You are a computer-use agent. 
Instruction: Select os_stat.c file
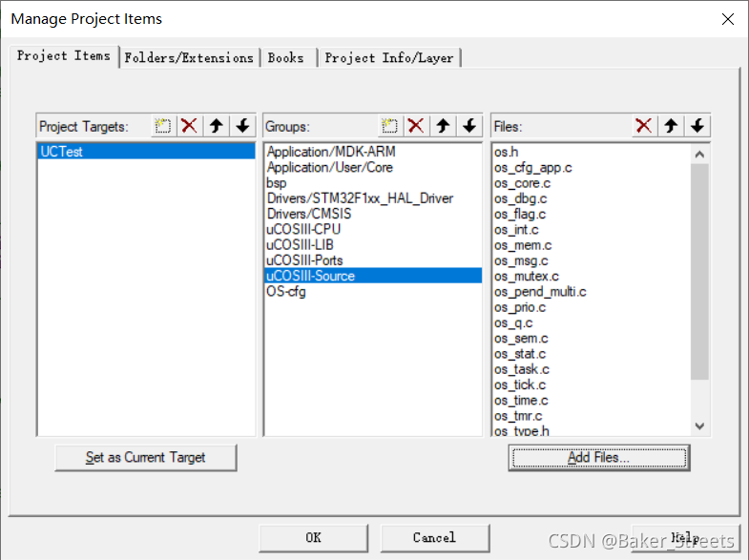[592, 354]
